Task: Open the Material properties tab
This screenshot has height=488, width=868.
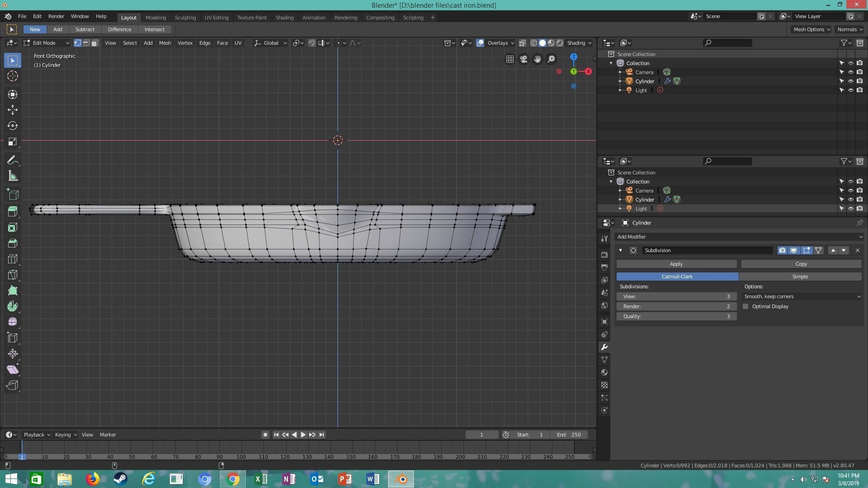Action: point(604,372)
